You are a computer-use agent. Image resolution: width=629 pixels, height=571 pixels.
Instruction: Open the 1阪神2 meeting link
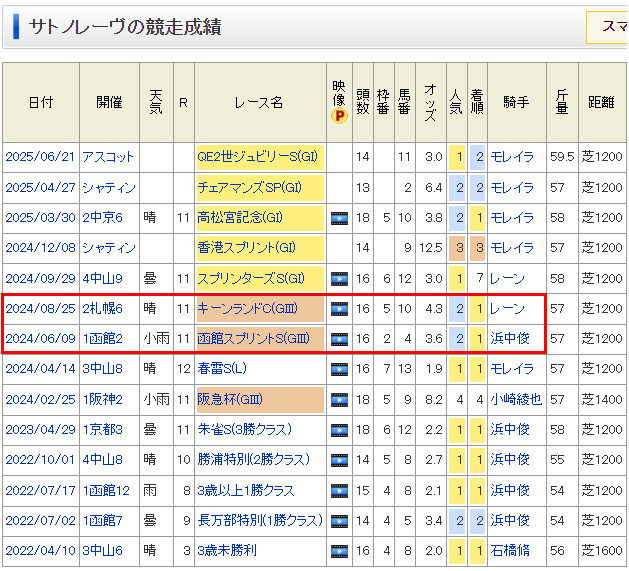coord(102,399)
